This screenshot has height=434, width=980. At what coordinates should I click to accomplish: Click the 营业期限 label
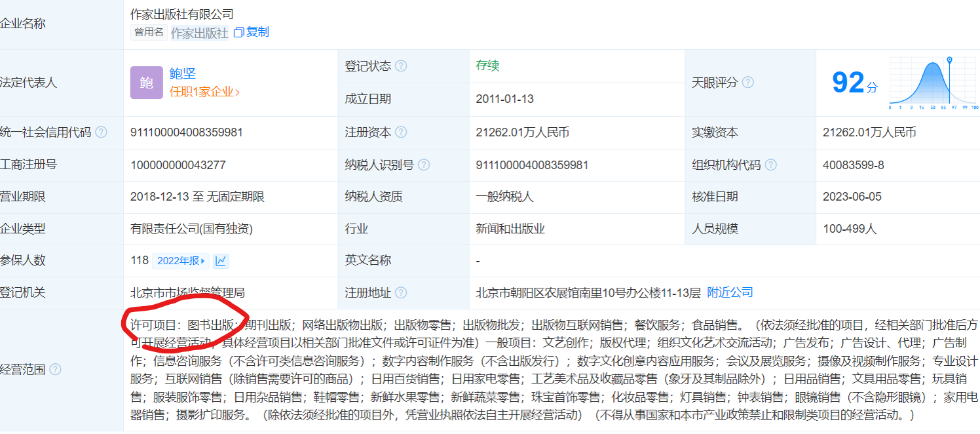[22, 197]
